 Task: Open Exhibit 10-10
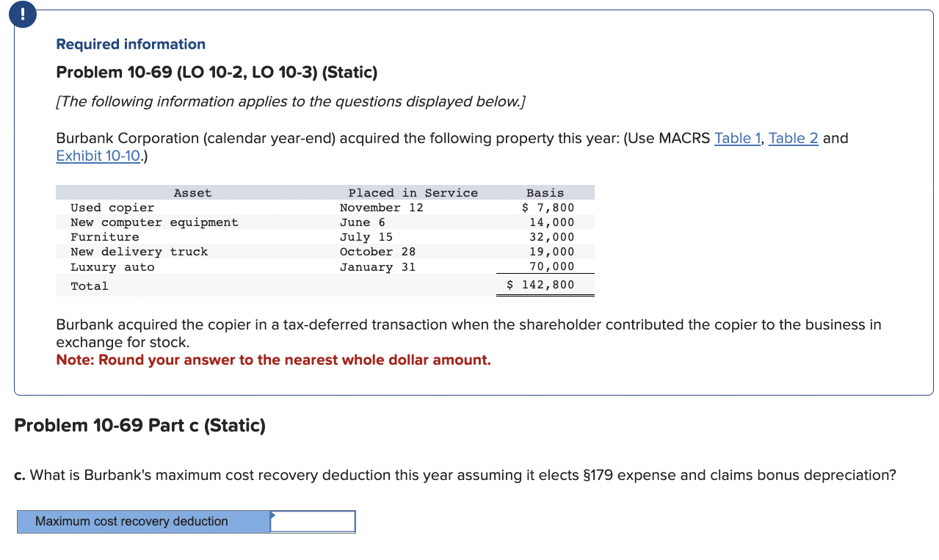click(97, 156)
